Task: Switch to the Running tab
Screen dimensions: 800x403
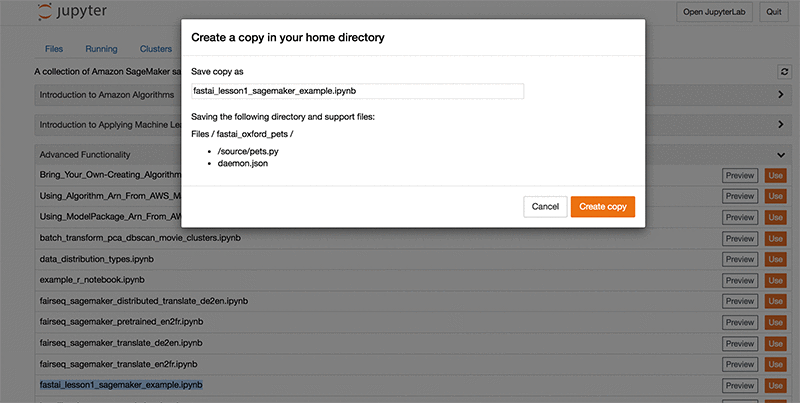Action: click(x=102, y=49)
